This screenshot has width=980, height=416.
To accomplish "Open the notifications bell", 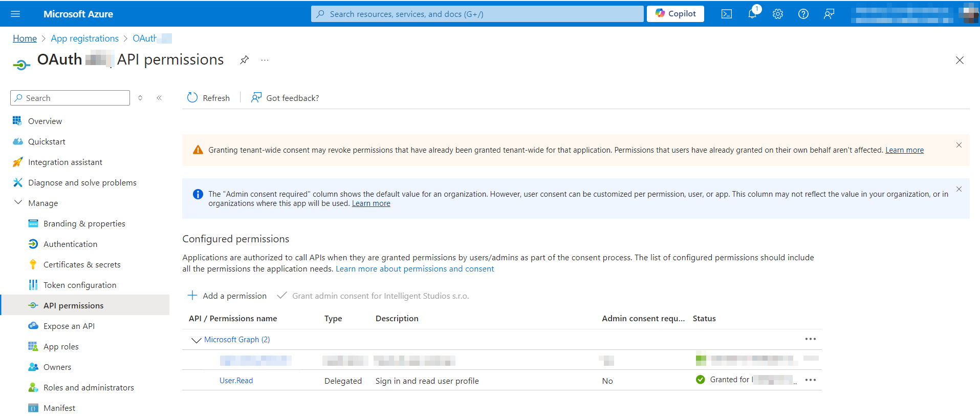I will 752,14.
